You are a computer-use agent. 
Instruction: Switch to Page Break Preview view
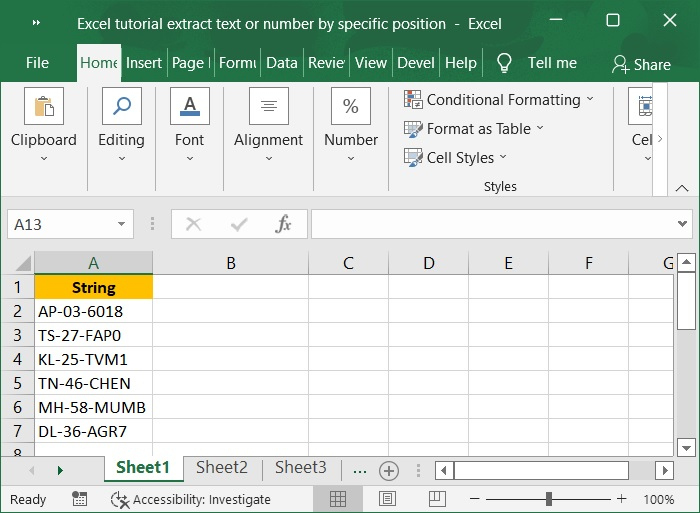(437, 499)
